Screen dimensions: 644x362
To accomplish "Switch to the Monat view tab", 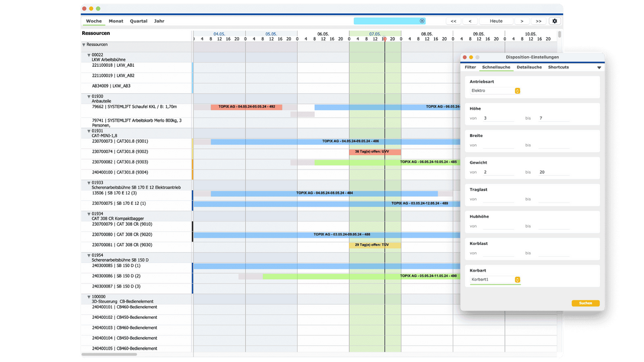I will pyautogui.click(x=116, y=21).
